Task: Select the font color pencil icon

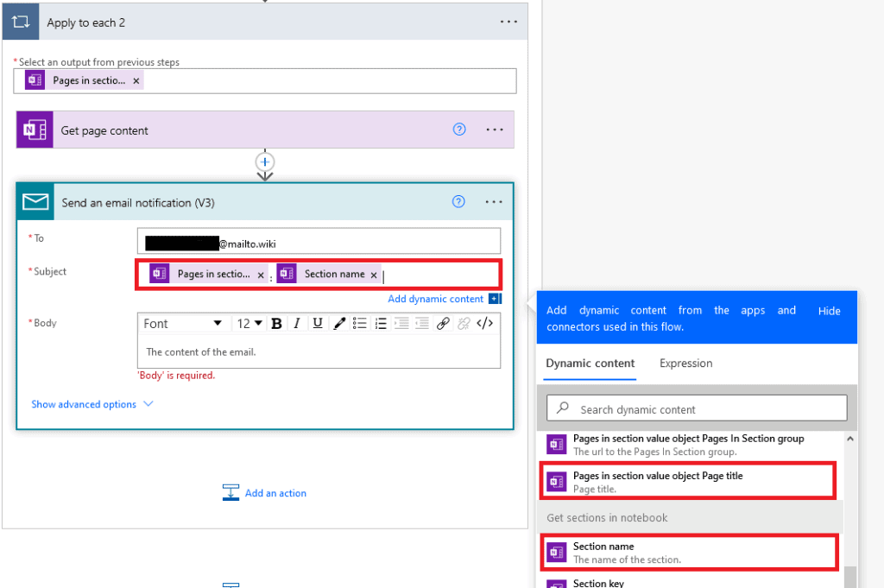Action: pyautogui.click(x=338, y=323)
